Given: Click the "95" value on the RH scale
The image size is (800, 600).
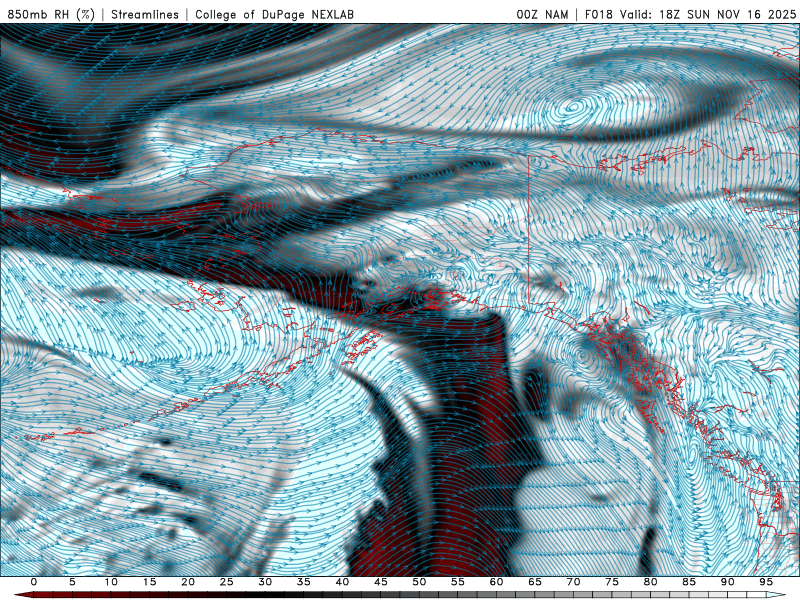Looking at the screenshot, I should coord(766,582).
